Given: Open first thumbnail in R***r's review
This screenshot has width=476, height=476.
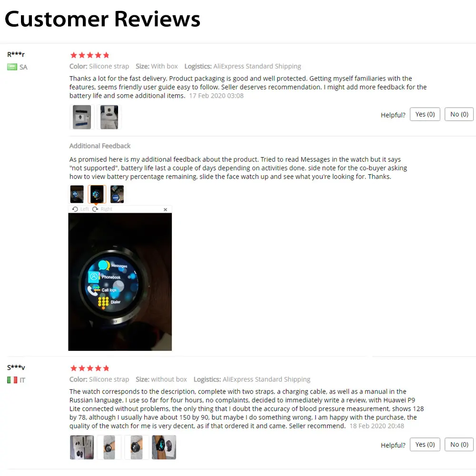Looking at the screenshot, I should (82, 117).
